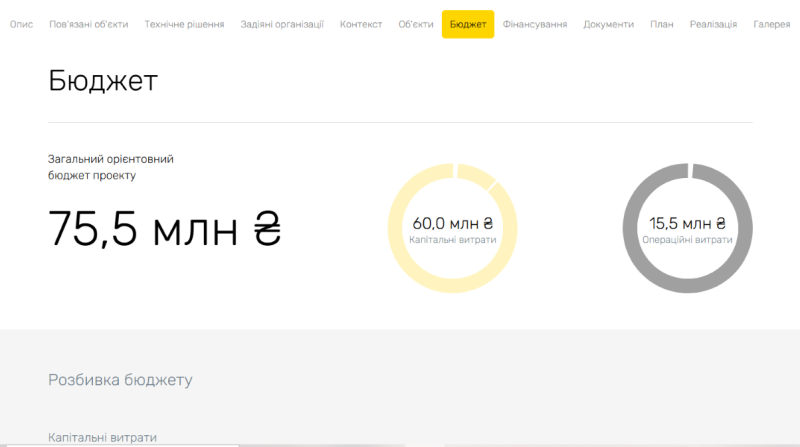Open the Документи tab
The width and height of the screenshot is (800, 447).
pos(609,24)
